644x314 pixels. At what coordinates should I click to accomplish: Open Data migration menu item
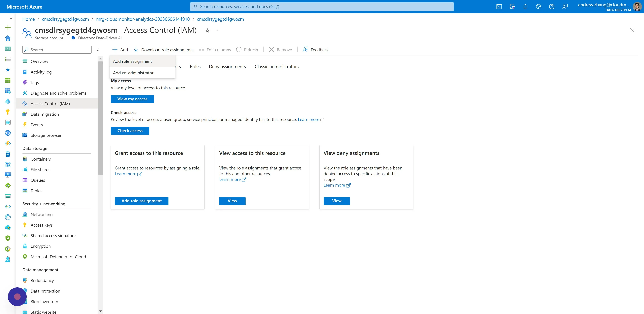(57, 114)
